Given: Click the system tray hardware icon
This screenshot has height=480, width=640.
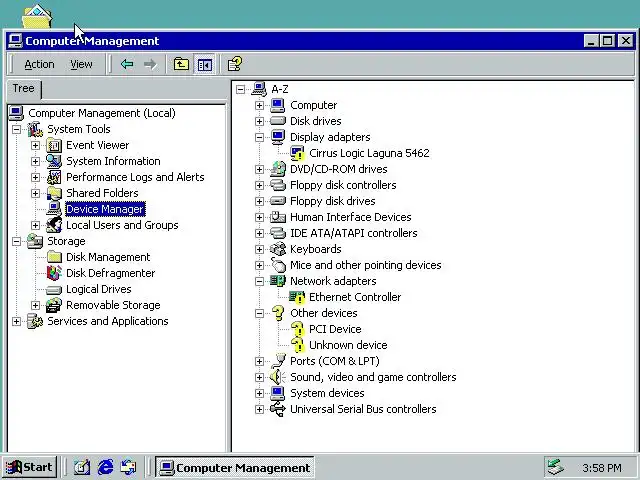Looking at the screenshot, I should 556,468.
